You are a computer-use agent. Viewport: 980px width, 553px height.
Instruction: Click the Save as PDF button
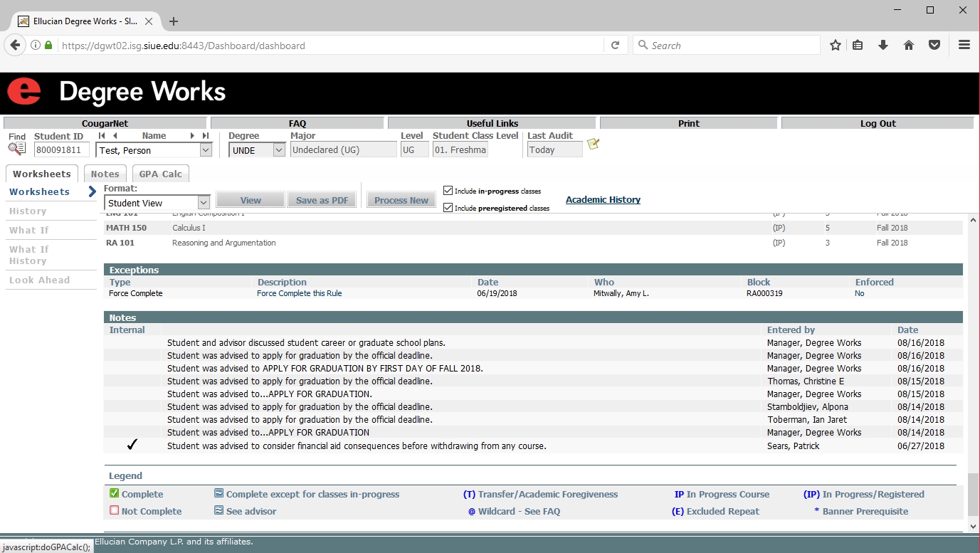(x=322, y=201)
